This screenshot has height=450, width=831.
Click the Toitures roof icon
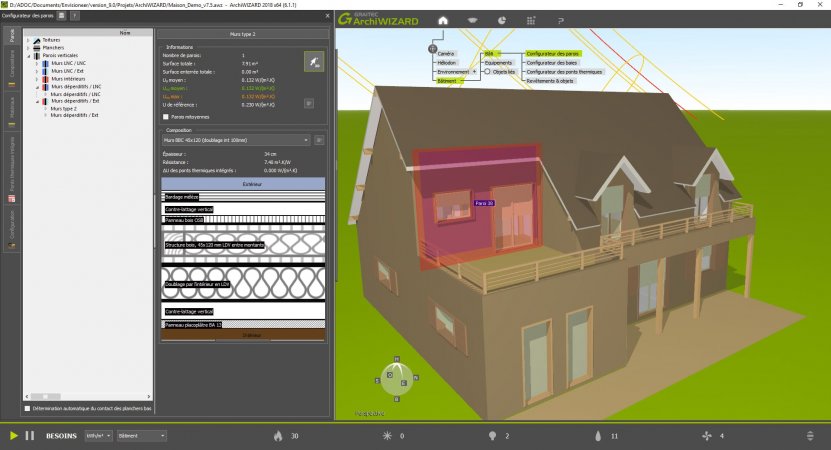[x=37, y=40]
